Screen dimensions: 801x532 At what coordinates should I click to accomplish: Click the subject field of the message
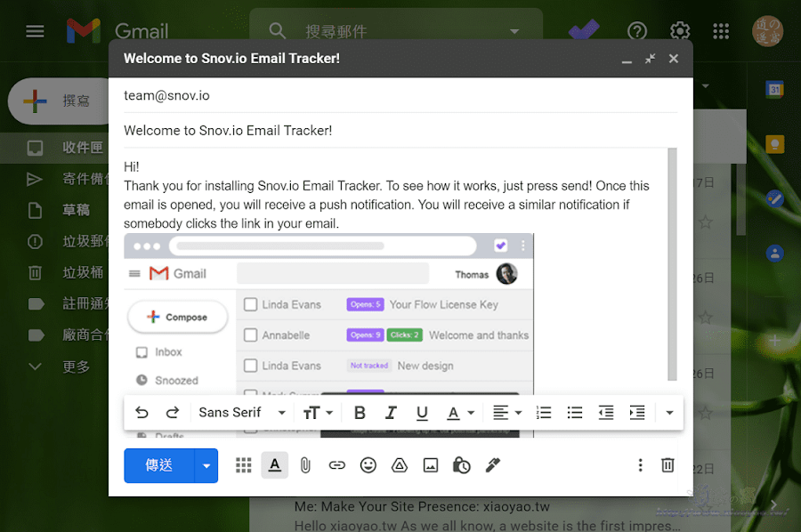point(400,131)
